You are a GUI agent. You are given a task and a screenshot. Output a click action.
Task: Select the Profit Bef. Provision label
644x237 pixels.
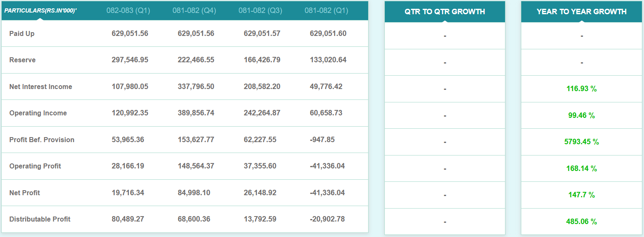pyautogui.click(x=42, y=140)
